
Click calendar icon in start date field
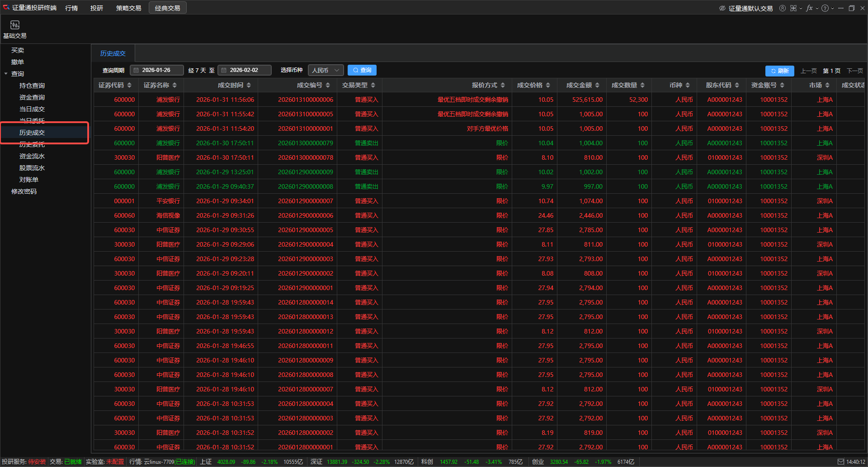point(136,70)
